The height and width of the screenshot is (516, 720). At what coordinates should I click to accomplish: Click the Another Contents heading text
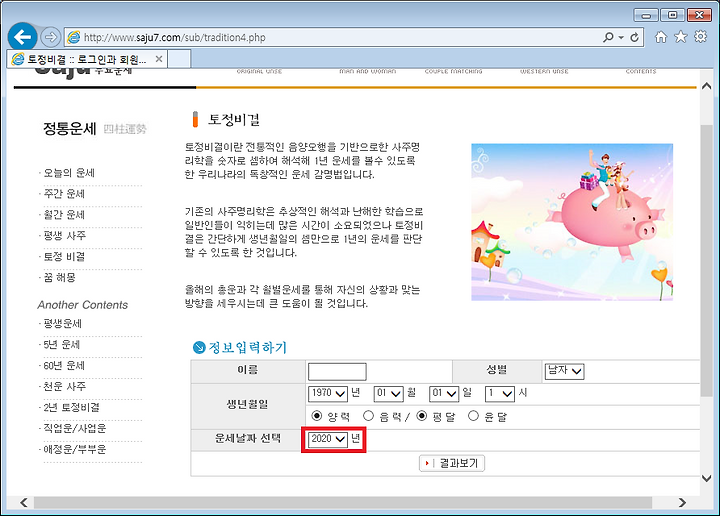tap(83, 305)
